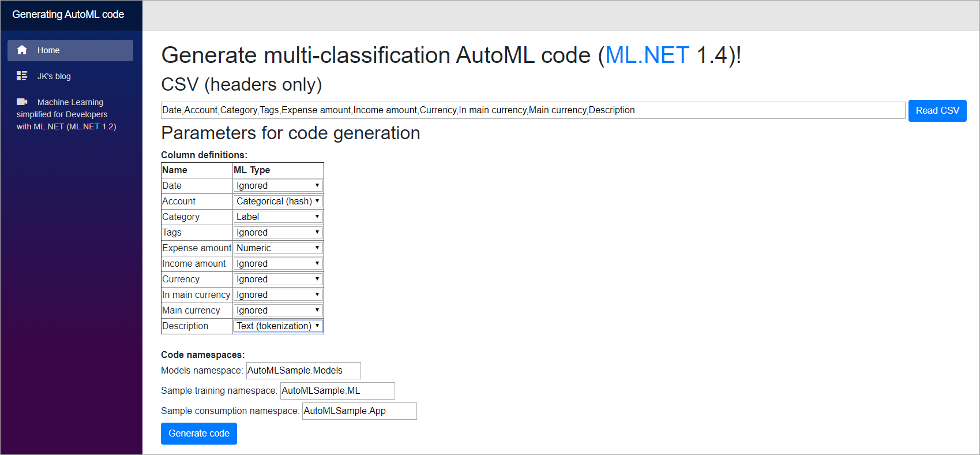Click the ML Type column header cell

tap(278, 170)
